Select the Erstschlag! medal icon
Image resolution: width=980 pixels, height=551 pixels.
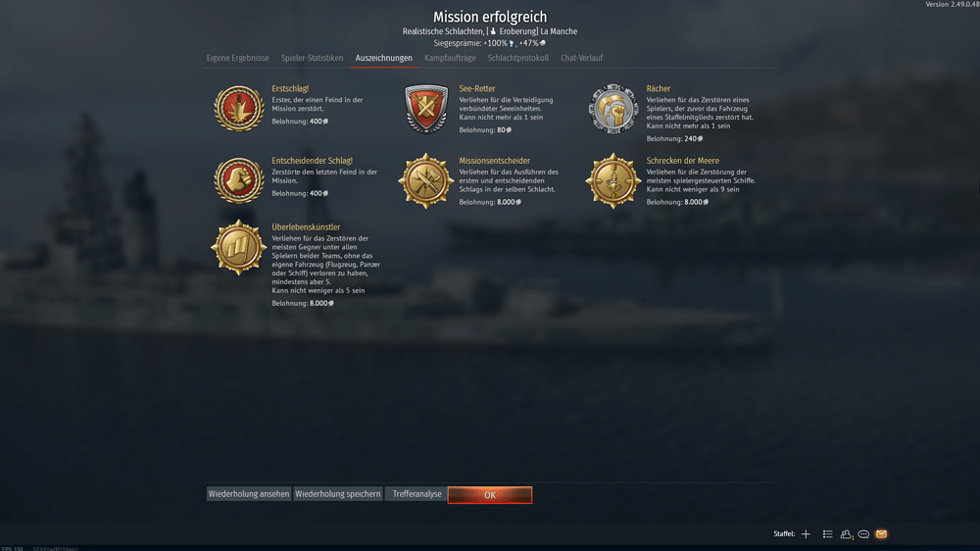(x=239, y=108)
